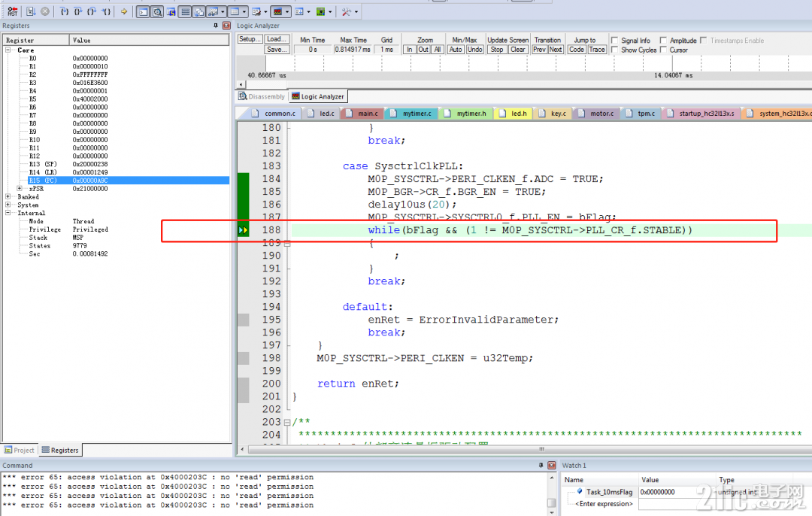The width and height of the screenshot is (812, 516).
Task: Expand the xPSR register node
Action: (x=19, y=189)
